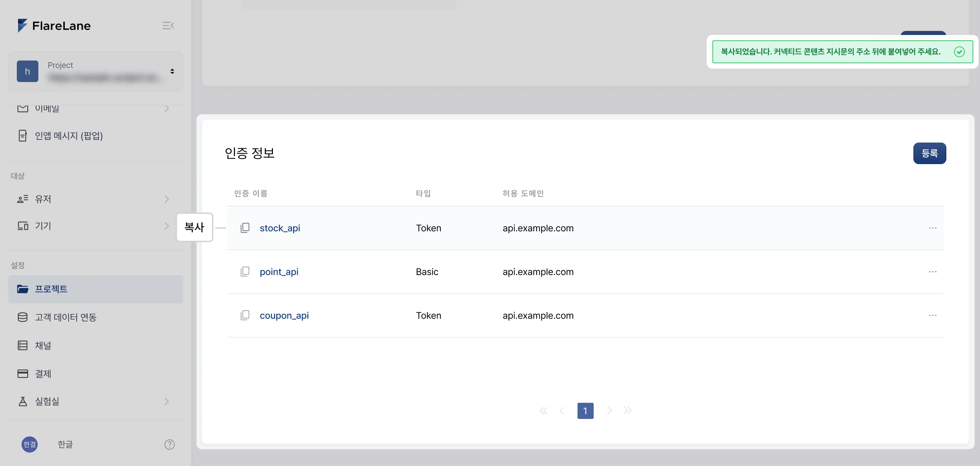Viewport: 980px width, 466px height.
Task: Go to page 1 in pagination
Action: (585, 411)
